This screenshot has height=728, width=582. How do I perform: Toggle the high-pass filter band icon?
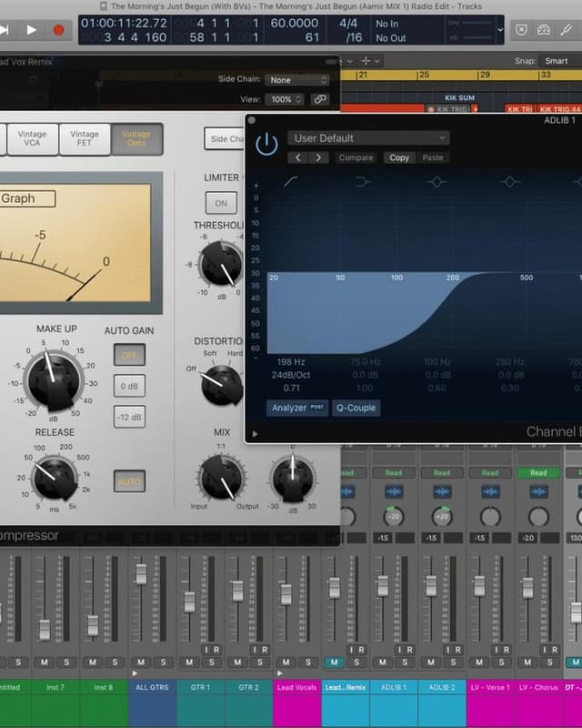[x=290, y=181]
